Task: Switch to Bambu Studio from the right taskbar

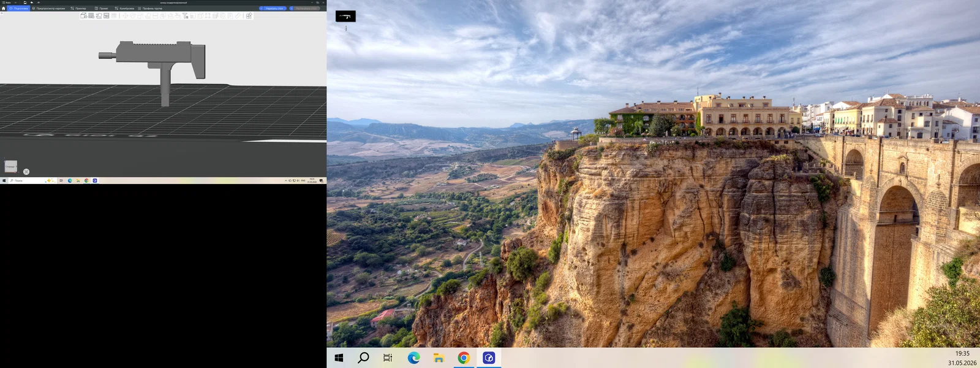Action: pyautogui.click(x=489, y=358)
